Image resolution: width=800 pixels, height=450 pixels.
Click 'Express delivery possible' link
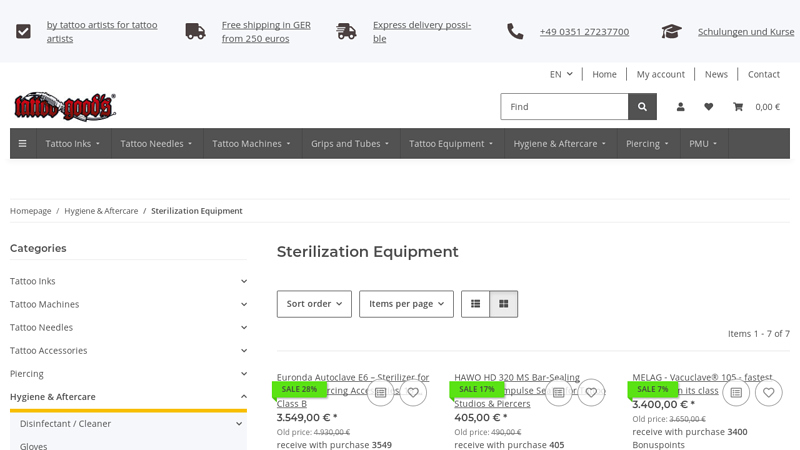click(421, 32)
